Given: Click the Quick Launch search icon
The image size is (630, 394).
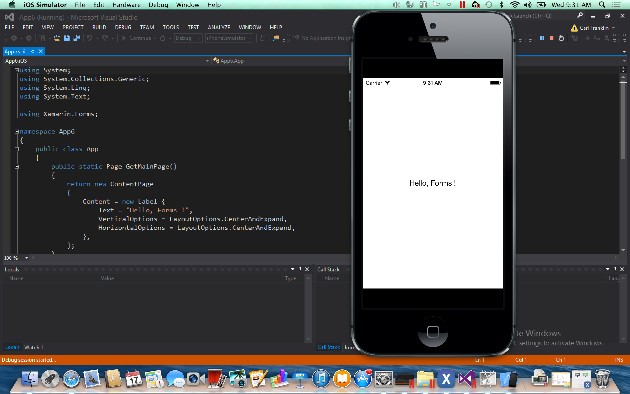Looking at the screenshot, I should (x=580, y=15).
